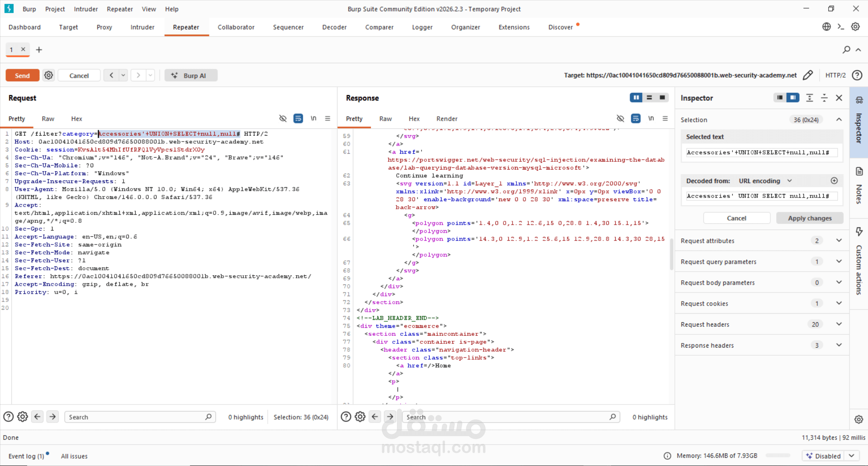
Task: Select side-by-side request/response layout
Action: (636, 98)
